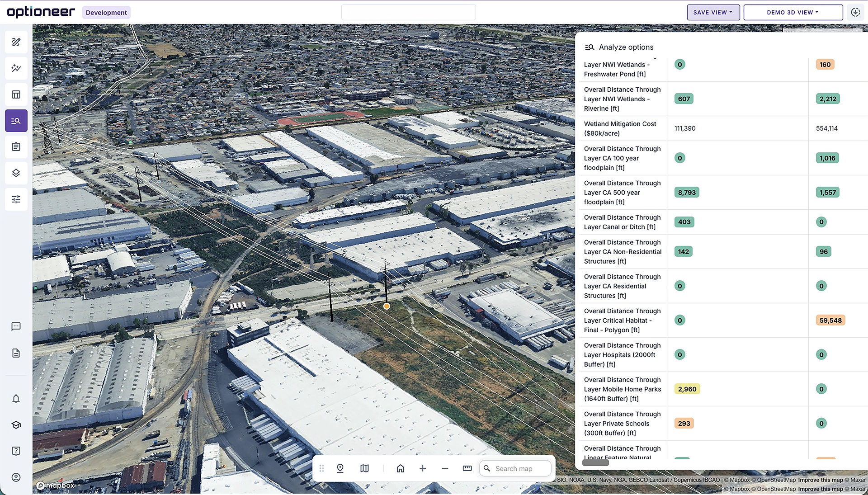Zoom out with the minus button
The height and width of the screenshot is (495, 868).
pos(445,468)
